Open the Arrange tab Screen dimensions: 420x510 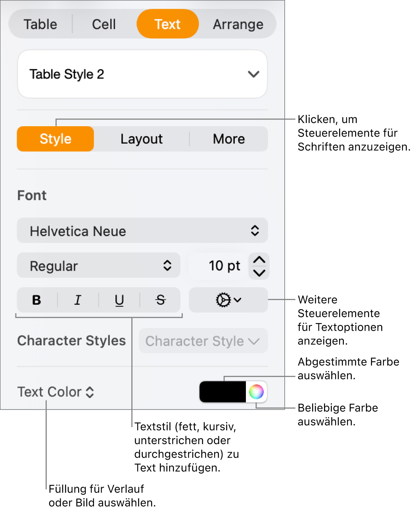point(238,24)
